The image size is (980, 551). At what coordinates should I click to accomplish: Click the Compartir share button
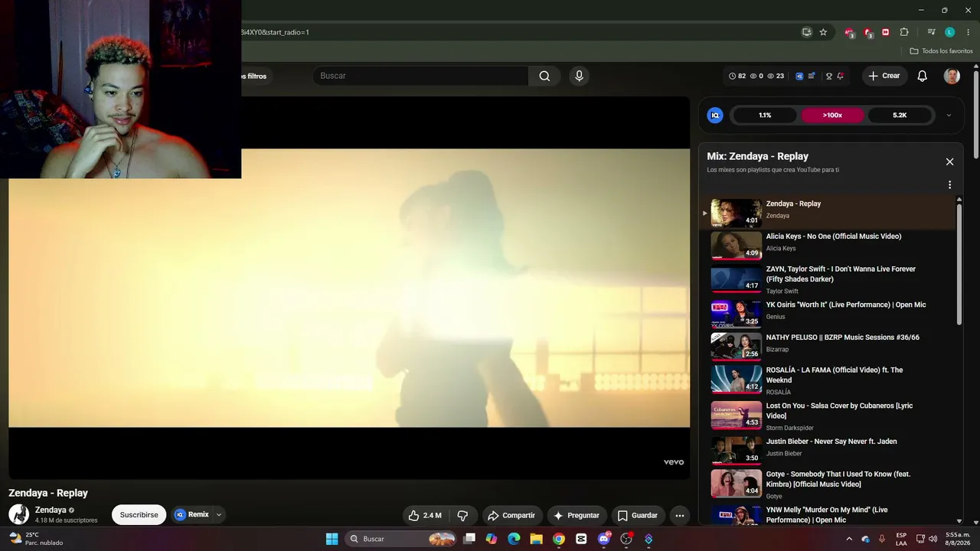tap(511, 515)
